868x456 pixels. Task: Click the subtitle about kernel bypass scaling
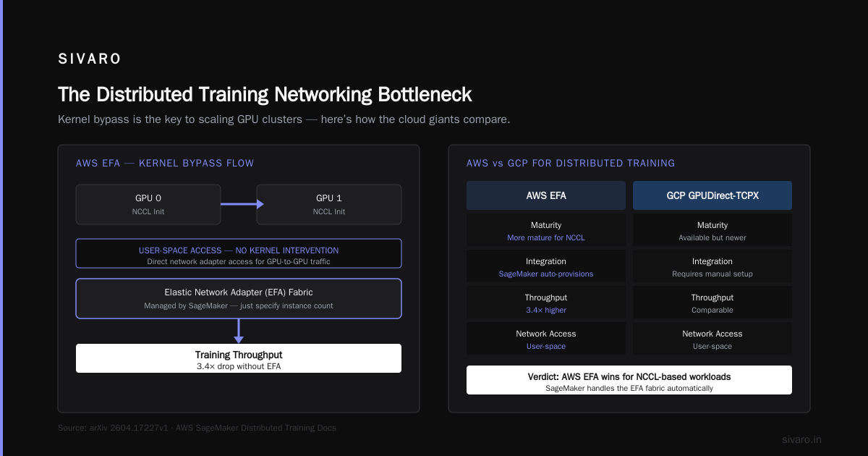pos(284,119)
